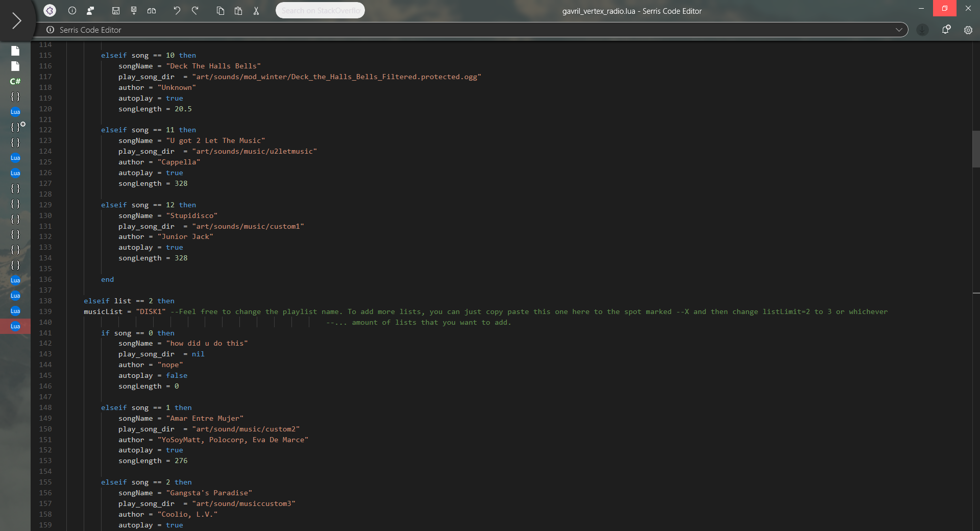Click "if song == 0 then" line
This screenshot has width=980, height=531.
point(138,333)
